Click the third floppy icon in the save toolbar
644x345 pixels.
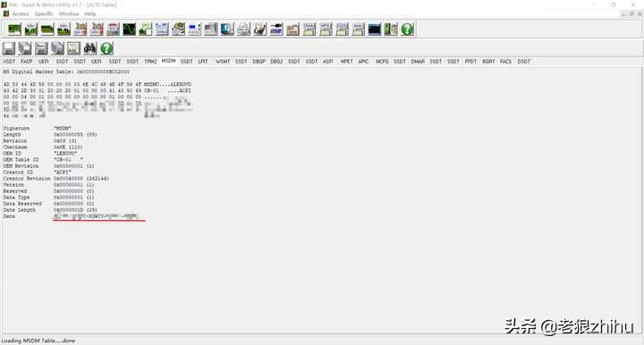tap(41, 48)
